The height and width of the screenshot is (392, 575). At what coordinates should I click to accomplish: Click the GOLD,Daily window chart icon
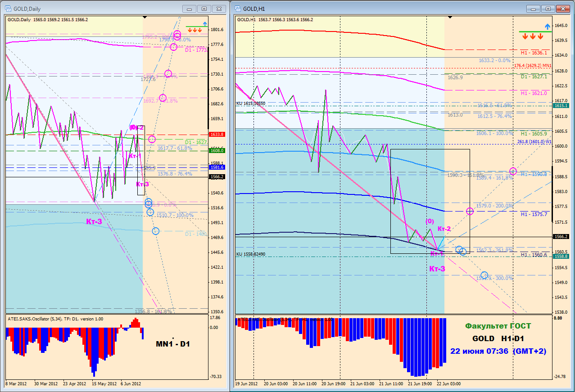tap(8, 8)
